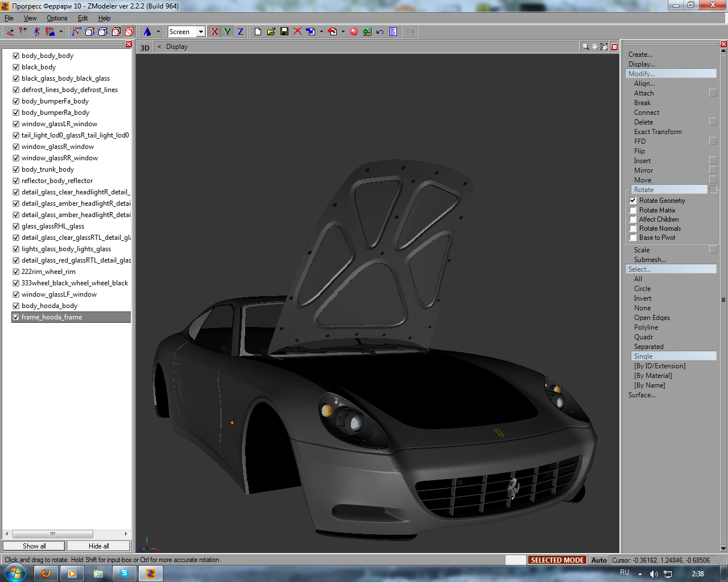Enable Affect Children checkbox
The image size is (728, 582).
click(x=633, y=219)
